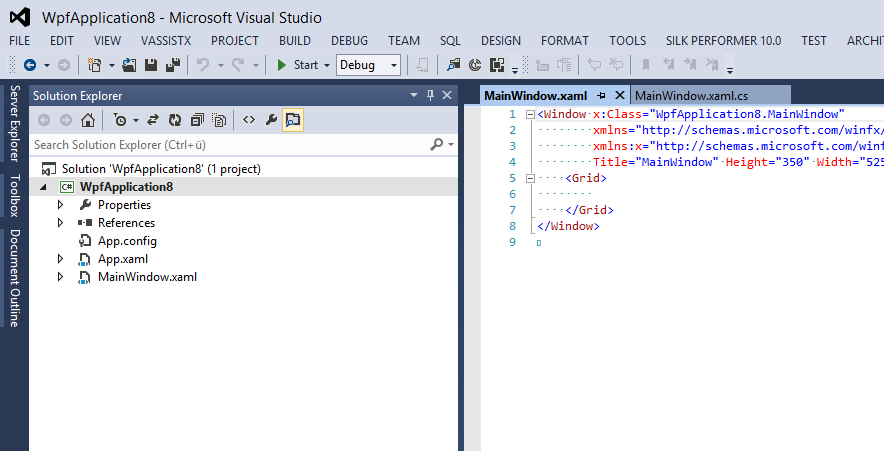Open the dropdown beside Pending Changes Filter

point(136,120)
